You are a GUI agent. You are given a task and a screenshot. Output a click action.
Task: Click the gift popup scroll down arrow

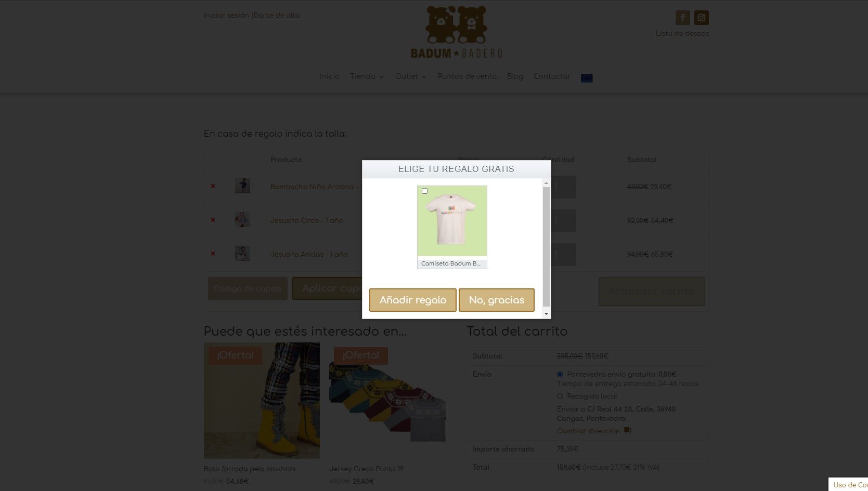click(x=546, y=313)
